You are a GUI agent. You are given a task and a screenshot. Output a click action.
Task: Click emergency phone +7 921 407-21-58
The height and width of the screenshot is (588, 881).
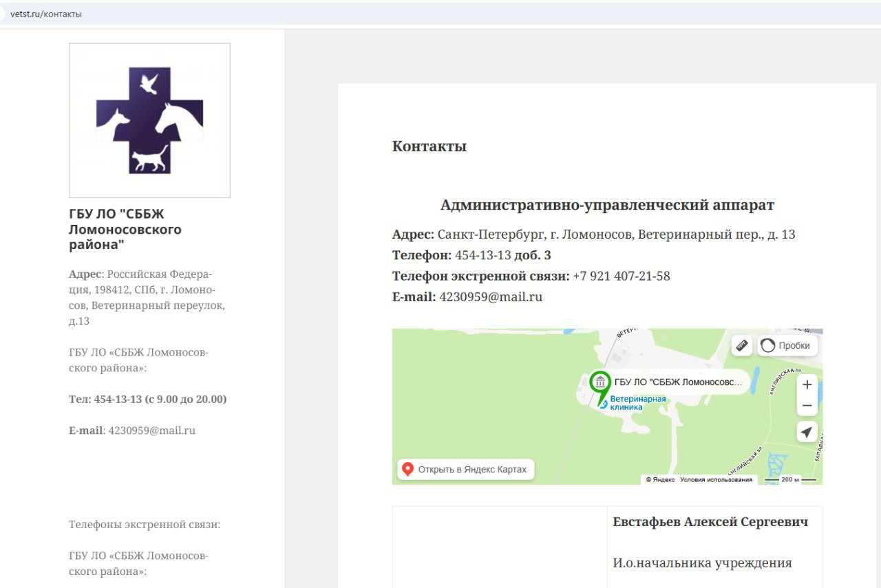(x=621, y=276)
